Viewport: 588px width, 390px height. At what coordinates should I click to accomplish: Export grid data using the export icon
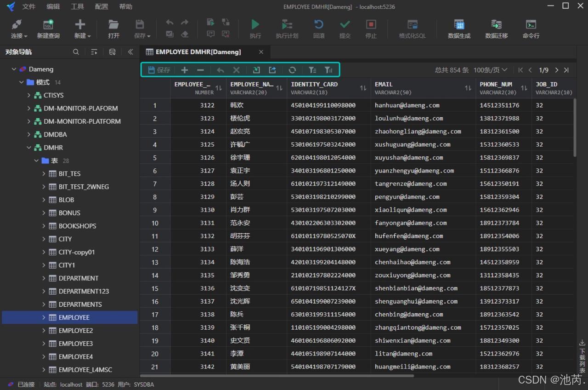[272, 70]
